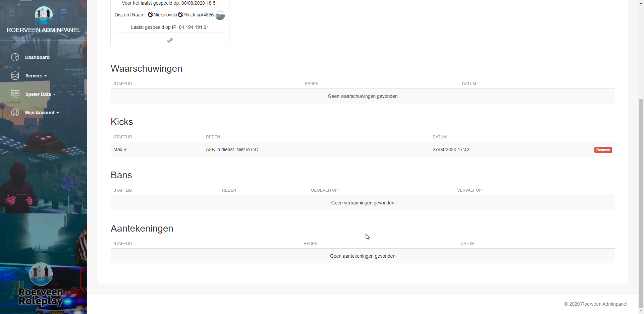Click the last played IP address text
Image resolution: width=644 pixels, height=314 pixels.
pos(194,27)
